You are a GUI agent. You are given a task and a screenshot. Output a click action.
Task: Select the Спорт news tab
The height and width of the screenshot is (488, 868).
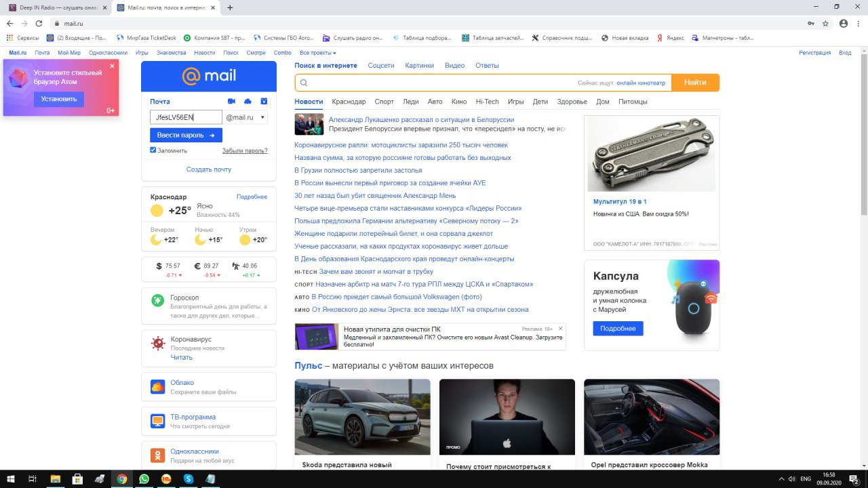(x=384, y=102)
